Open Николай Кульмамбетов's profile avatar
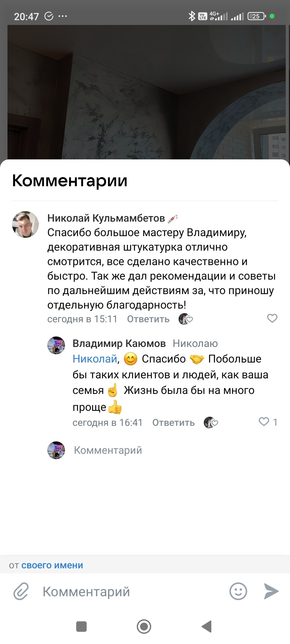This screenshot has height=644, width=290. click(x=26, y=224)
